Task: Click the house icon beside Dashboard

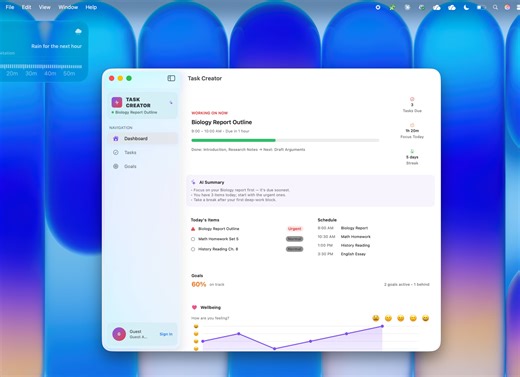Action: [116, 138]
